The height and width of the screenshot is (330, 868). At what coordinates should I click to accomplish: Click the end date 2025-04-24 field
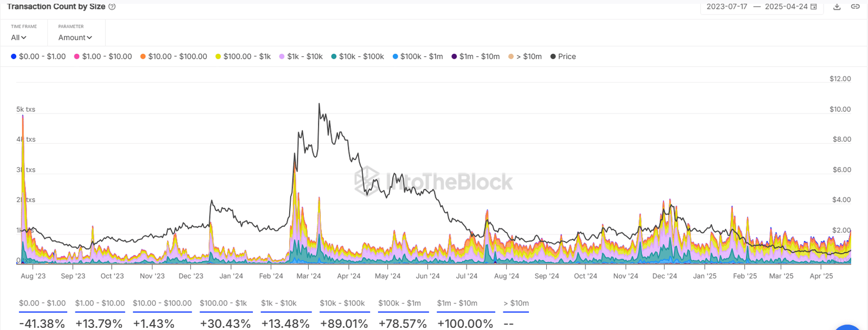(x=786, y=7)
